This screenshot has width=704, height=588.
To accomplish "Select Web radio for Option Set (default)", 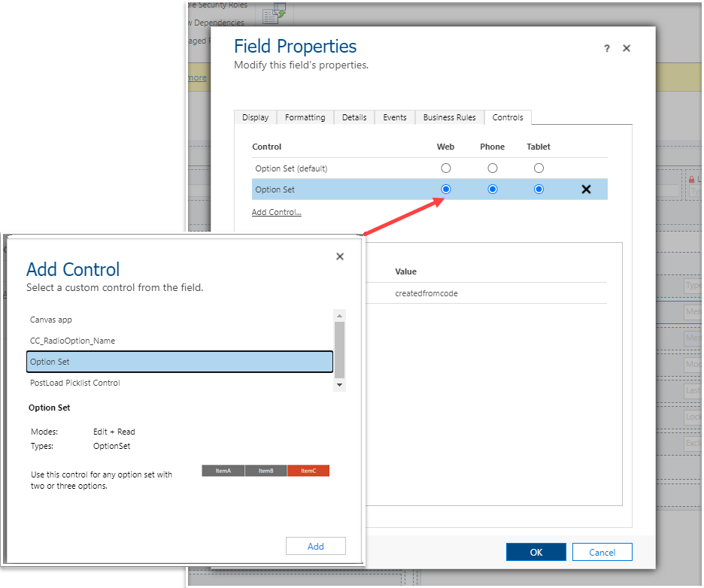I will 445,168.
